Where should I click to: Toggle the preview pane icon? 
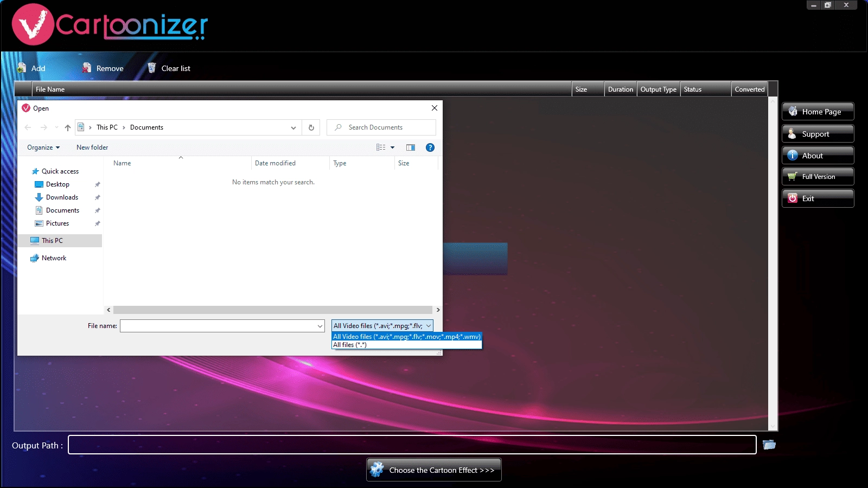coord(411,147)
